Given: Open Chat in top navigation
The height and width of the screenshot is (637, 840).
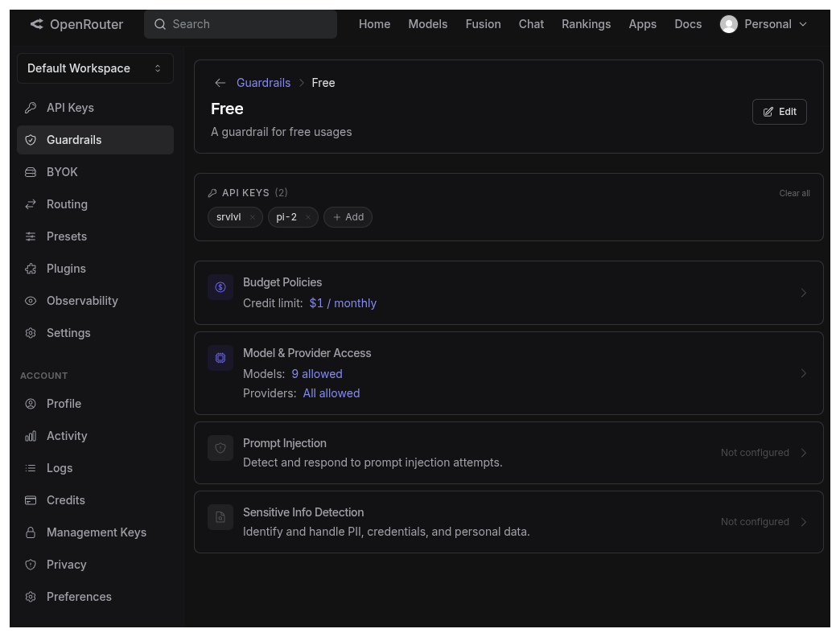Looking at the screenshot, I should [531, 24].
